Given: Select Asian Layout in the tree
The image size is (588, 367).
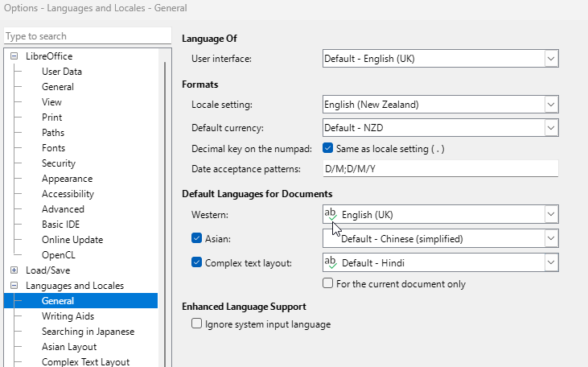Looking at the screenshot, I should [69, 347].
